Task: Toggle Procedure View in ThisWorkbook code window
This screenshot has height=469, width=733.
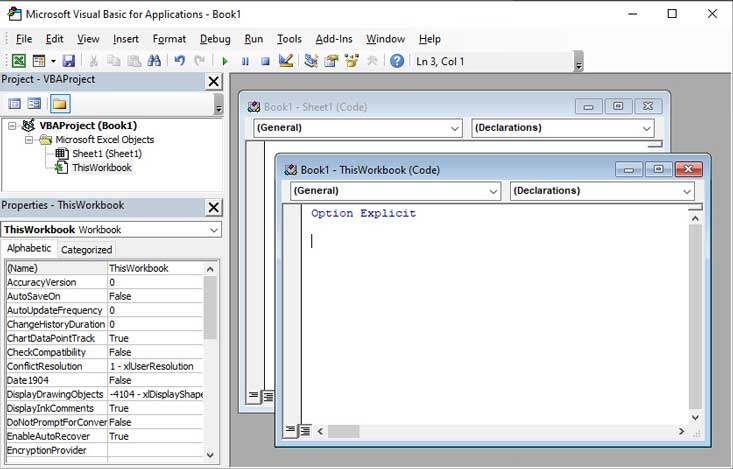Action: point(290,430)
